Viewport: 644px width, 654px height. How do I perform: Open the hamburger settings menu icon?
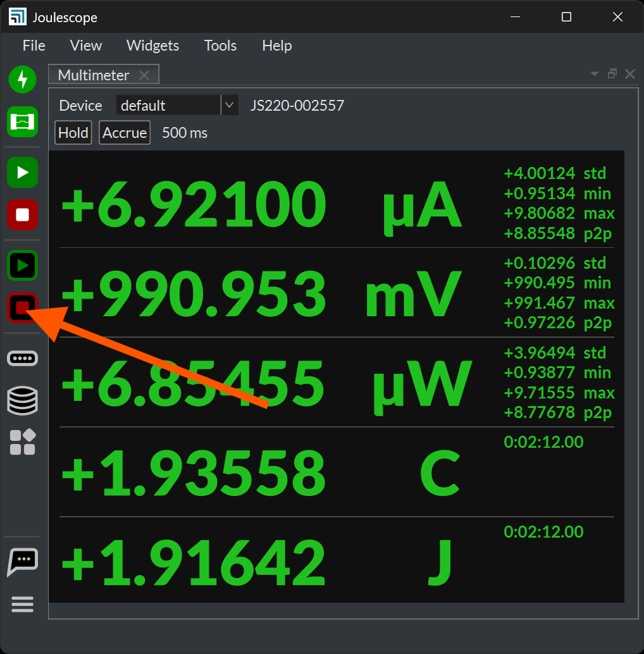click(23, 605)
